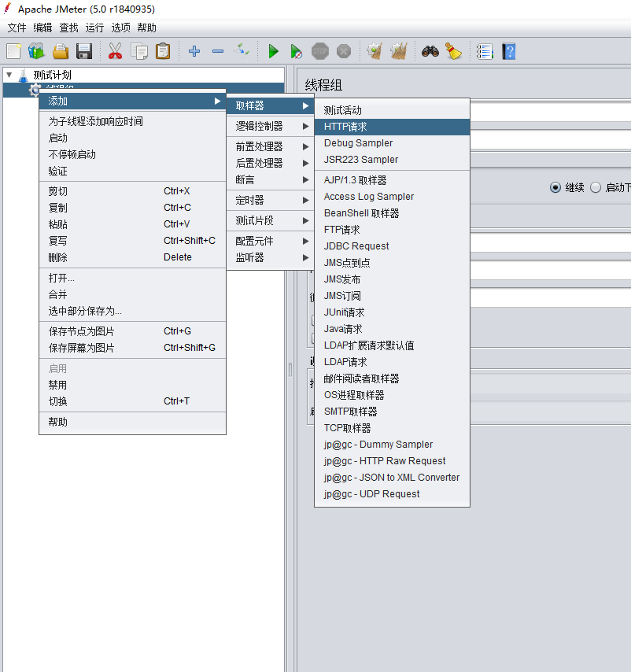
Task: Expand the 配置元件 submenu
Action: coord(271,241)
